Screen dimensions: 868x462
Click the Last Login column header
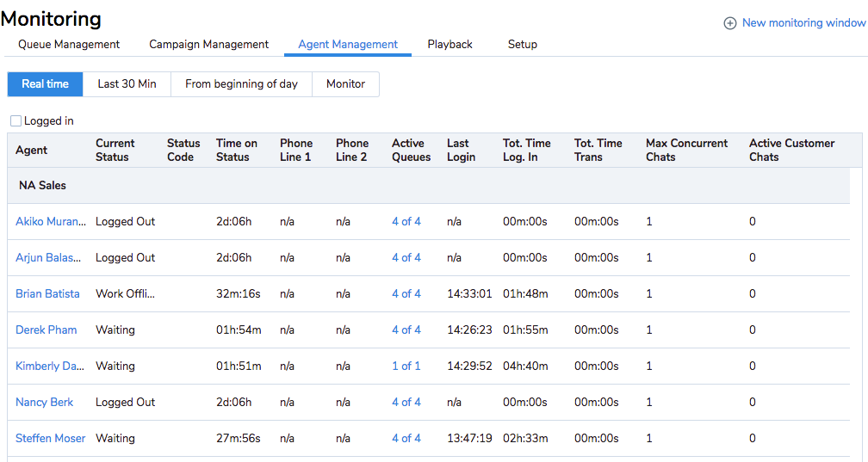coord(462,150)
